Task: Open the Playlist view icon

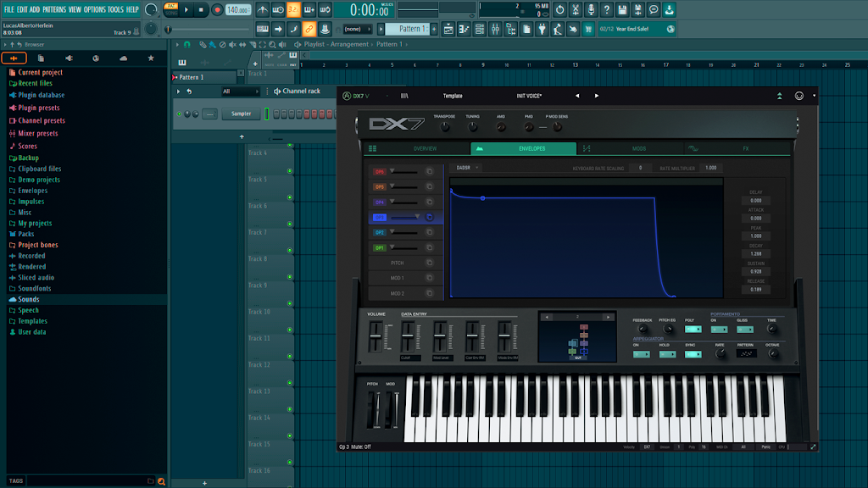Action: 448,30
